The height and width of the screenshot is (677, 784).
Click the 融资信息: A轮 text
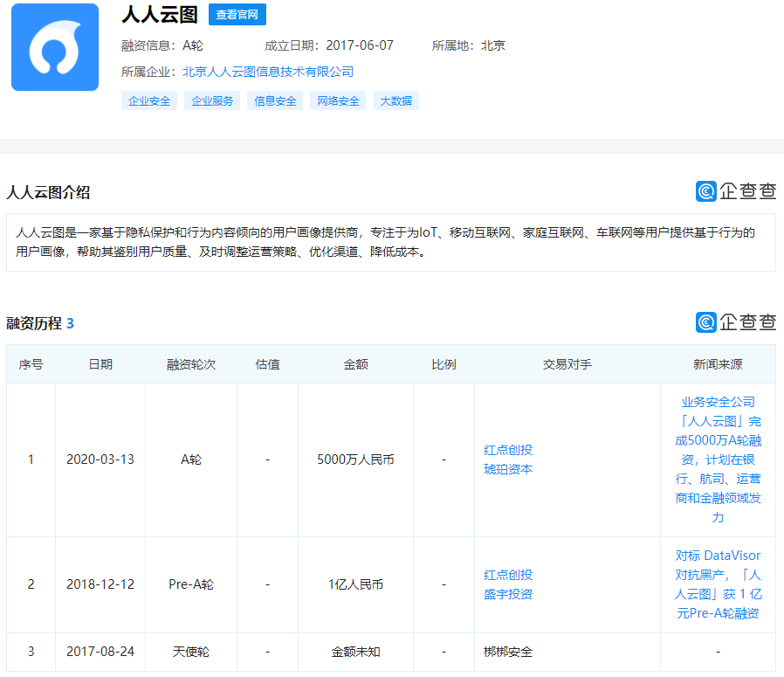pyautogui.click(x=162, y=45)
